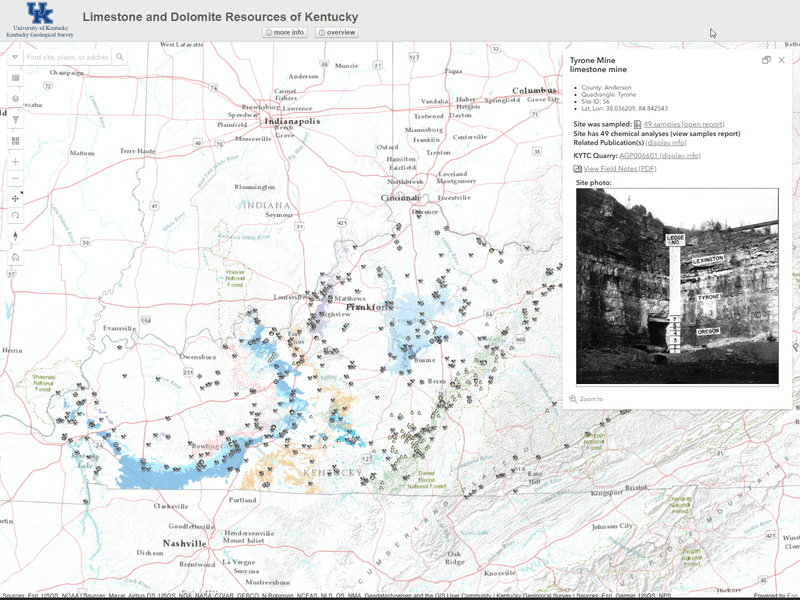The width and height of the screenshot is (800, 600).
Task: Click the more info button
Action: (283, 31)
